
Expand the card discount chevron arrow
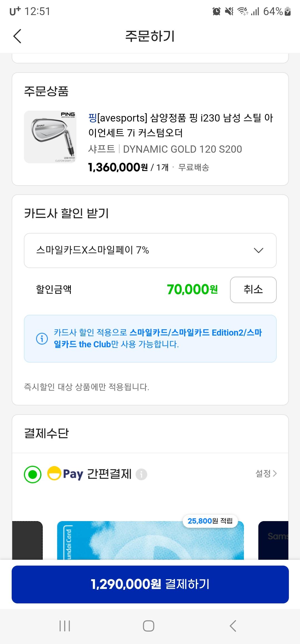(x=258, y=250)
